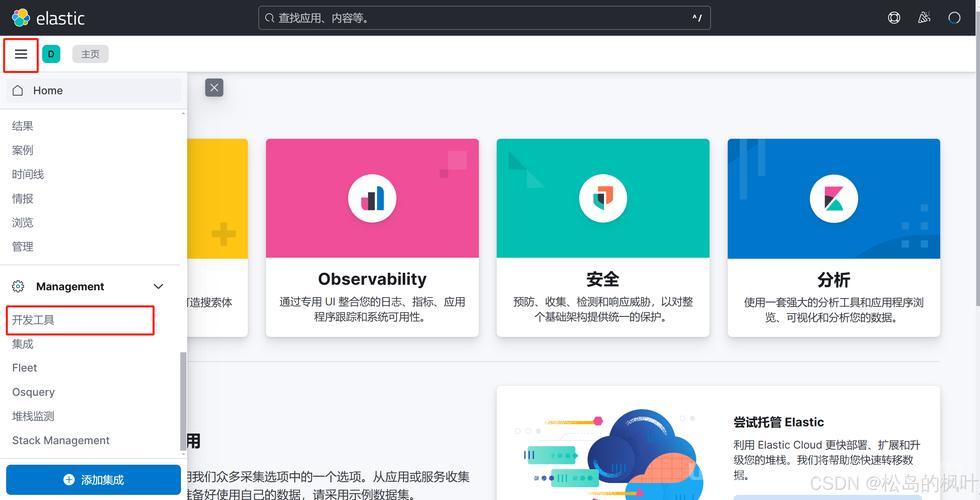Image resolution: width=980 pixels, height=500 pixels.
Task: Open 管理 in the sidebar
Action: tap(22, 247)
